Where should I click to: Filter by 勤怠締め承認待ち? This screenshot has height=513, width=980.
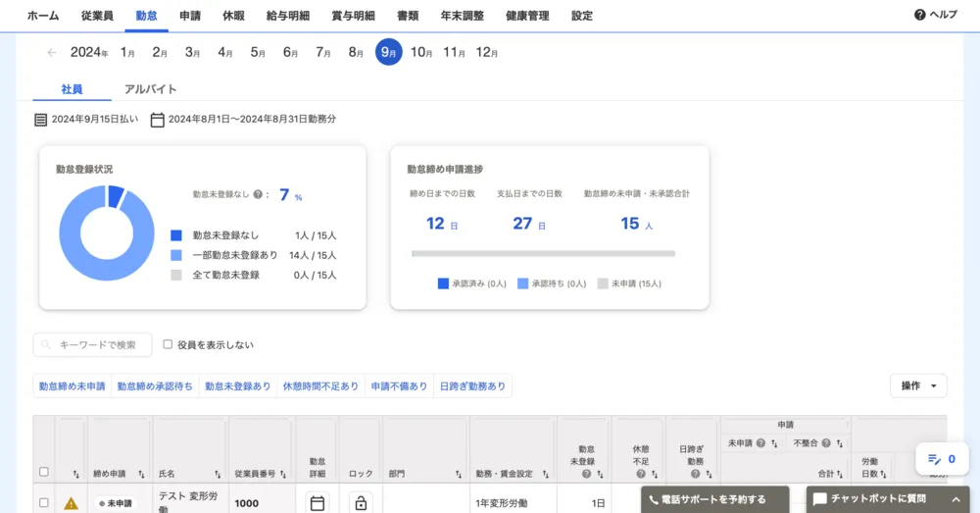click(155, 386)
